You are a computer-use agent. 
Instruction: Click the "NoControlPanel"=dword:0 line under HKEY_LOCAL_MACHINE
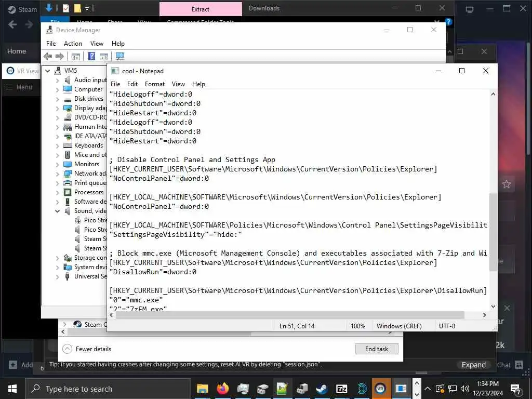(159, 206)
